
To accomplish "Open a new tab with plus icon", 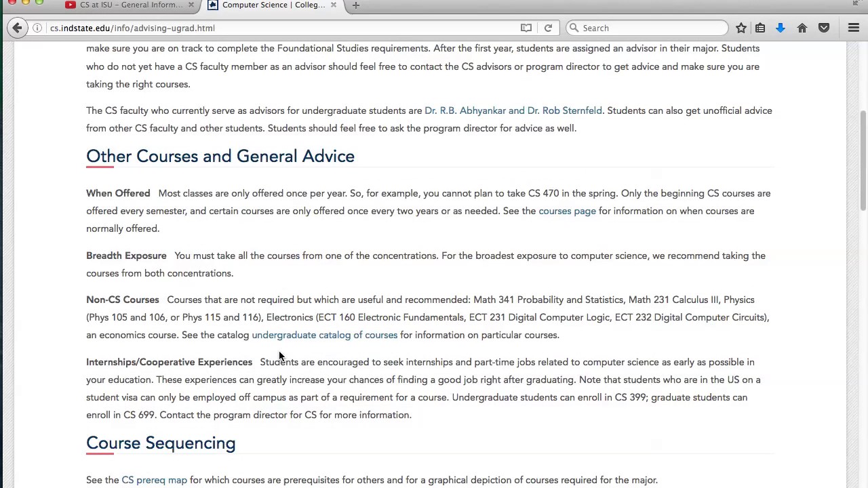I will pyautogui.click(x=355, y=5).
